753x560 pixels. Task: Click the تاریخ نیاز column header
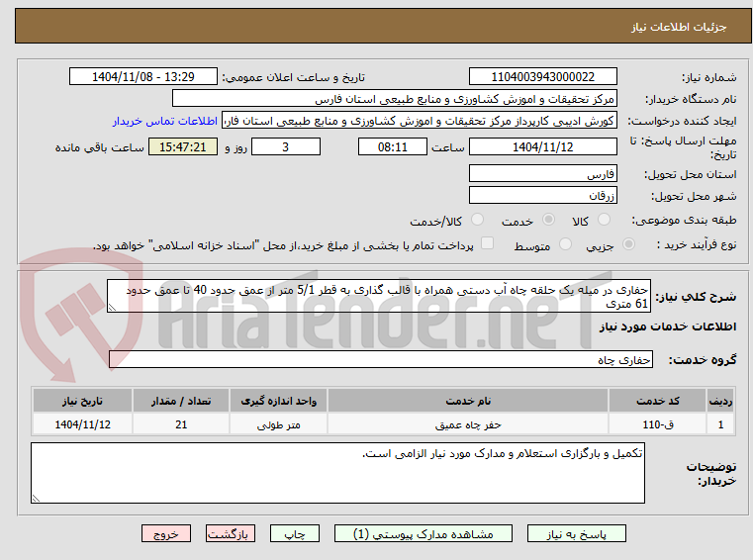pyautogui.click(x=82, y=401)
